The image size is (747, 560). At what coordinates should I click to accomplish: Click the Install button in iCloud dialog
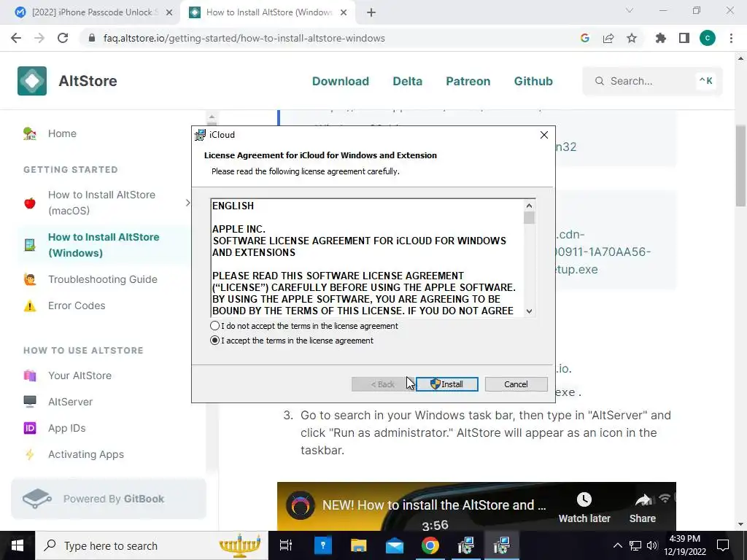447,384
